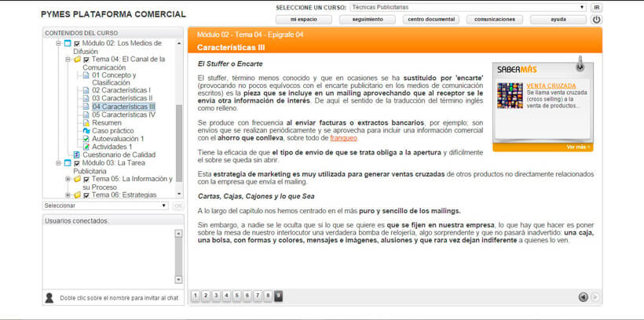644x320 pixels.
Task: Click the greyed next page arrow
Action: (x=595, y=297)
